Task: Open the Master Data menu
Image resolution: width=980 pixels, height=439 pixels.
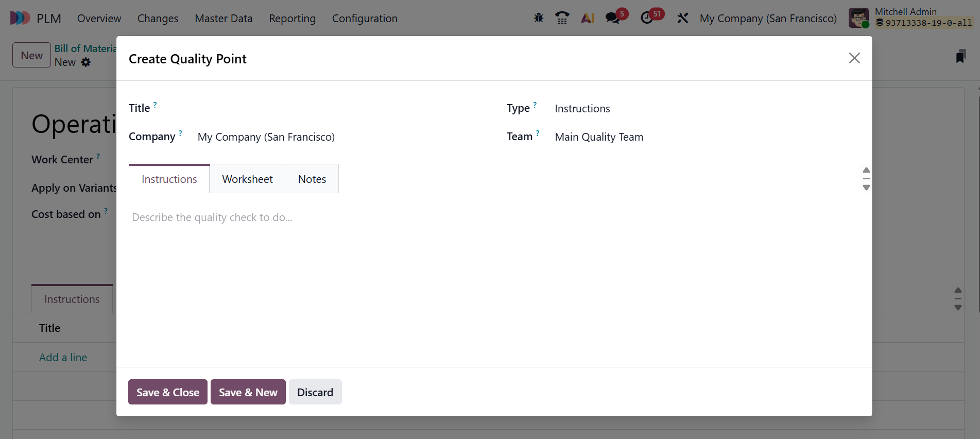Action: [223, 18]
